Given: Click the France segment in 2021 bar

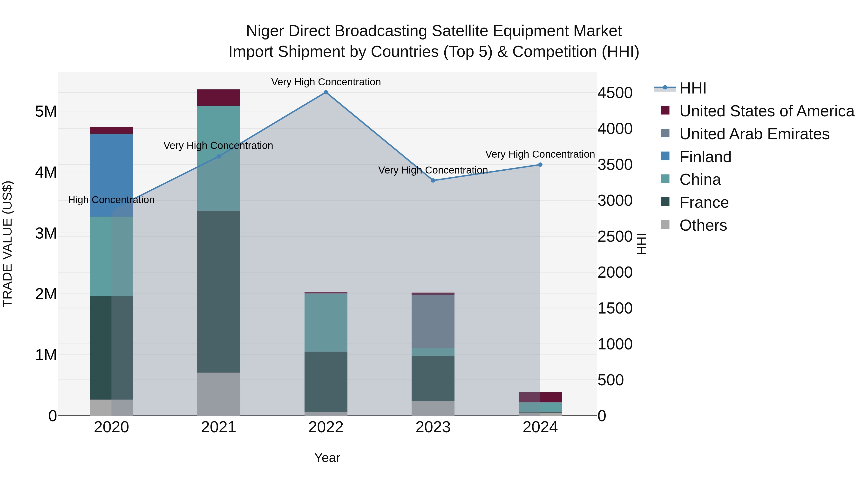Looking at the screenshot, I should [x=218, y=292].
